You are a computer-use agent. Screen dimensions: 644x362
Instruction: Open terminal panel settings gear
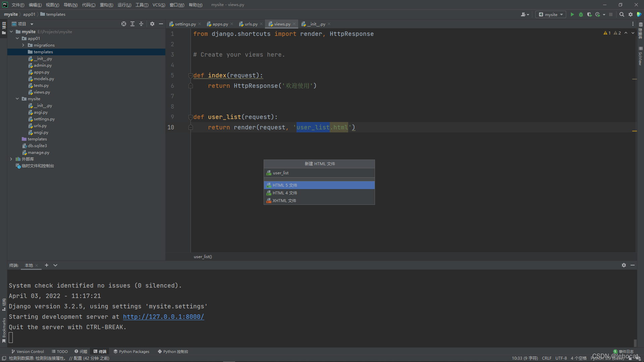pos(624,265)
